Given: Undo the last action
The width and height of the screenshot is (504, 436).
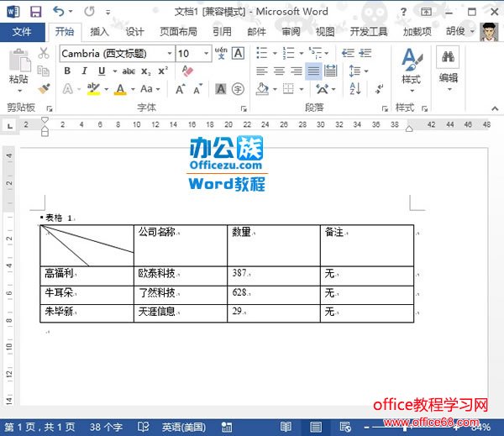Looking at the screenshot, I should [x=59, y=12].
